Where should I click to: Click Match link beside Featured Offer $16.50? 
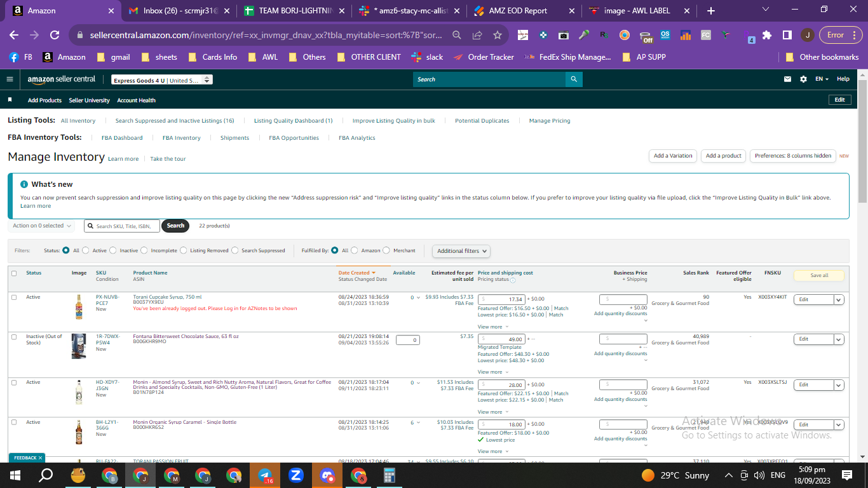561,308
